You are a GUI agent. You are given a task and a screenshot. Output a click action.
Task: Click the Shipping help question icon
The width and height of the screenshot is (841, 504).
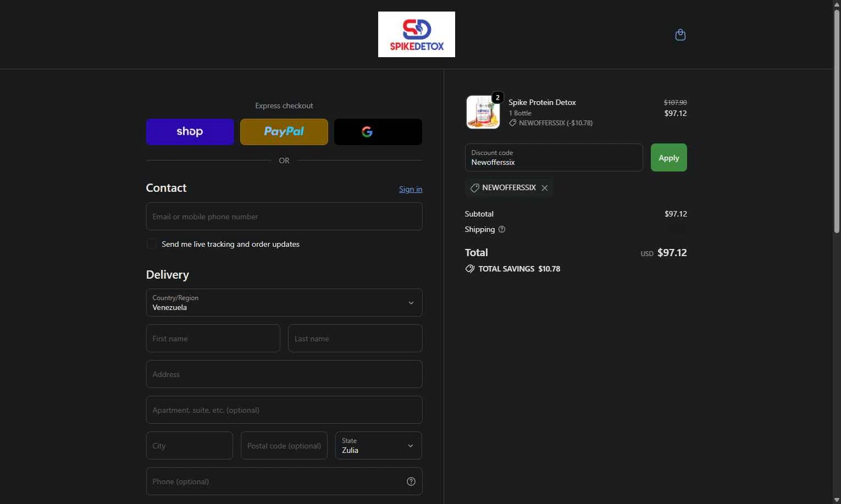coord(502,229)
